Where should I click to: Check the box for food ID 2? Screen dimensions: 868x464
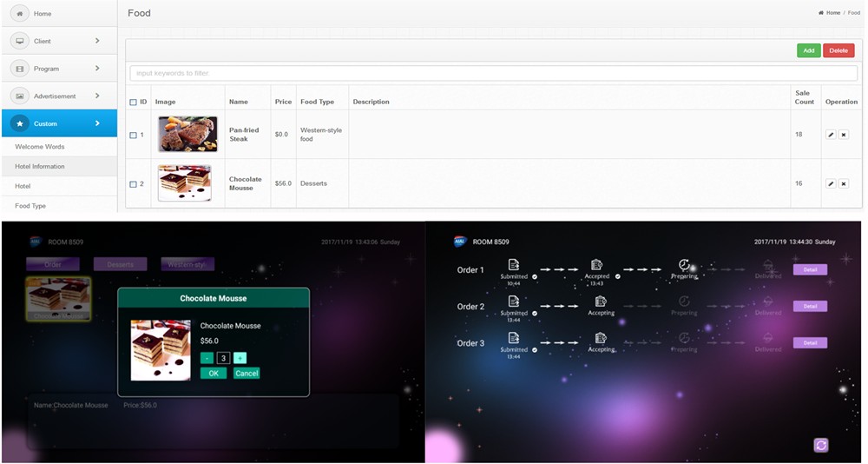[x=133, y=184]
